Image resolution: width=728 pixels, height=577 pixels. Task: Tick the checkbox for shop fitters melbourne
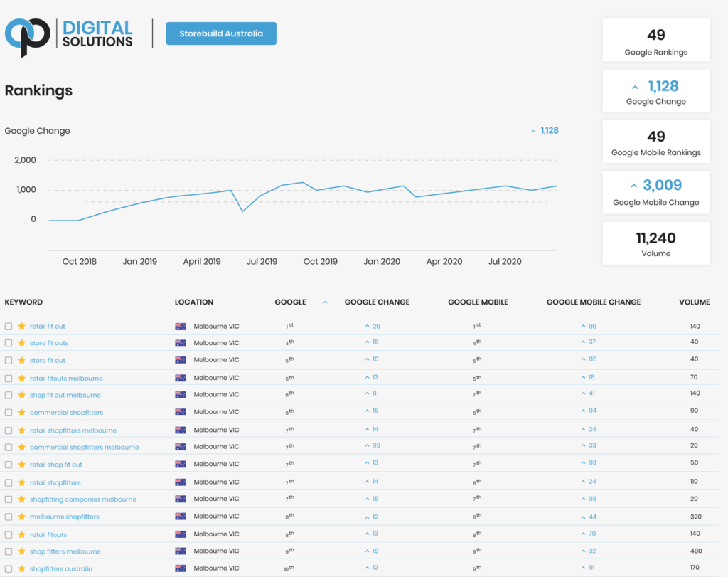click(x=9, y=552)
